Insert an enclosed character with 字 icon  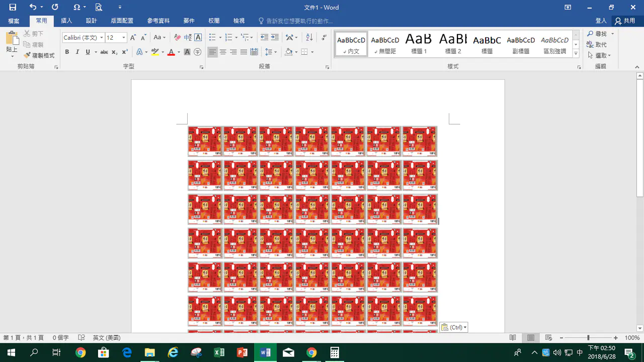pyautogui.click(x=198, y=52)
